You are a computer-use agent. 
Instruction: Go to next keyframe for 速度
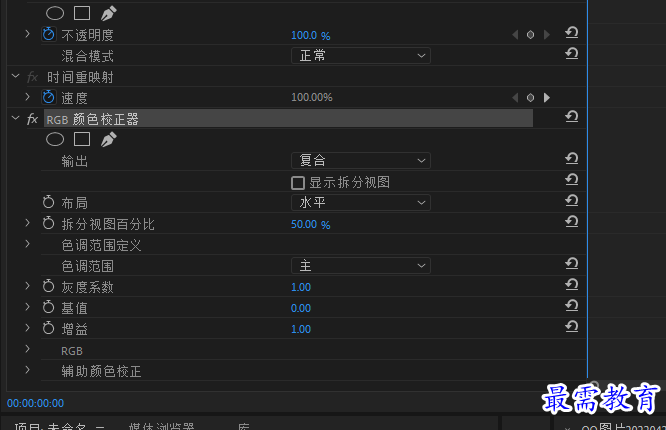point(547,98)
